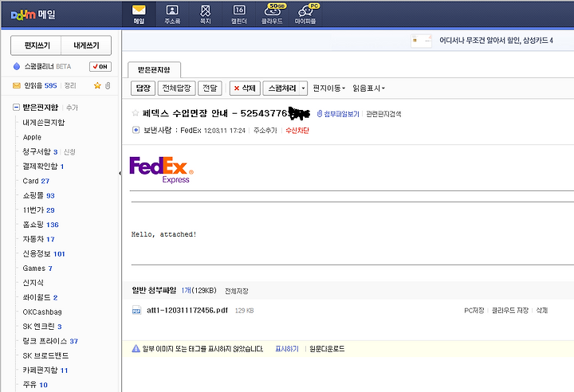Click the PC저장 link

tap(474, 311)
